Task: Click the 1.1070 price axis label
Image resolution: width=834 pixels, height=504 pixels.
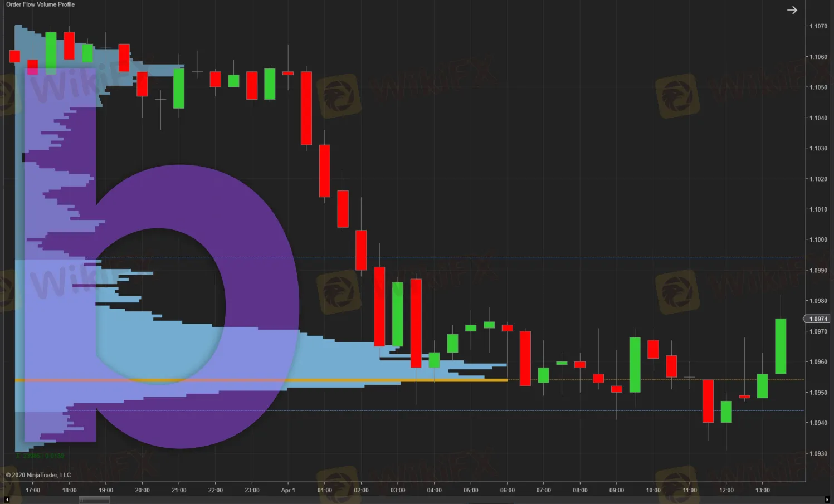Action: [818, 26]
